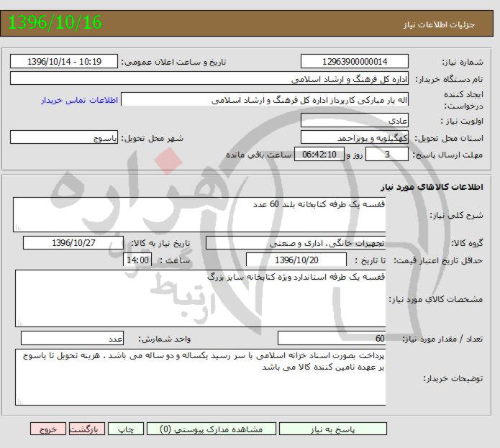Click the مشخصات کالای مورد نیاز text area

pos(200,298)
